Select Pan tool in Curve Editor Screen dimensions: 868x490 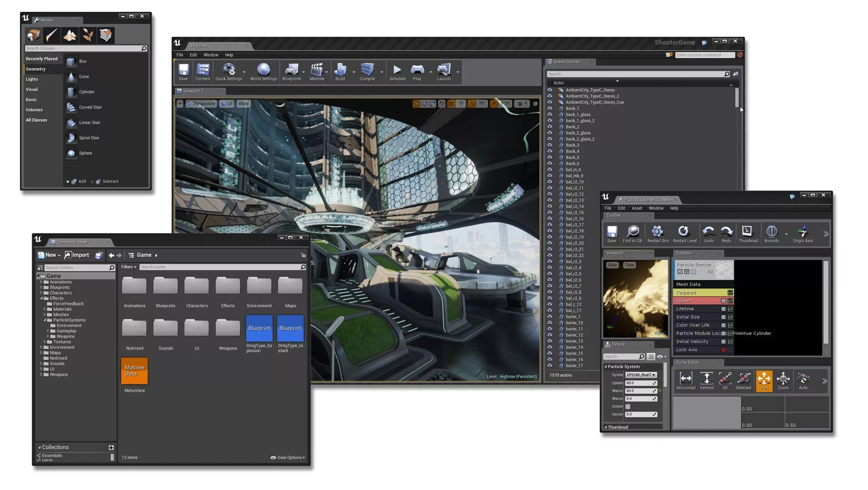point(764,381)
